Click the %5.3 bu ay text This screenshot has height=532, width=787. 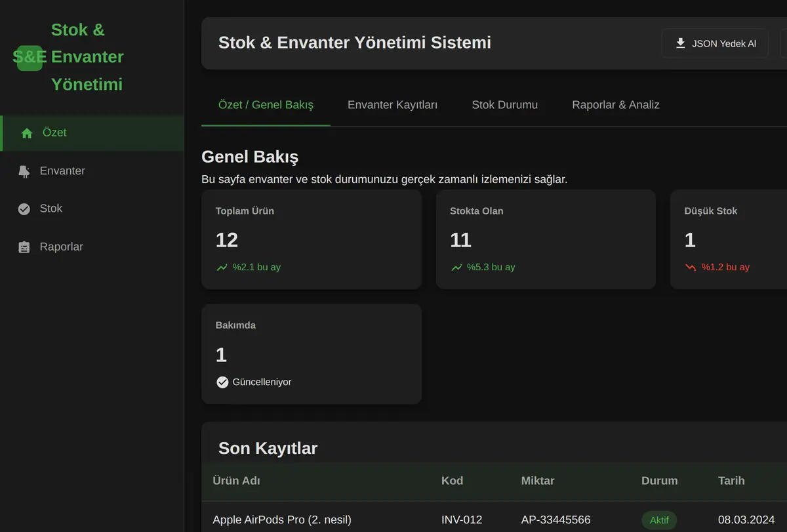point(491,268)
